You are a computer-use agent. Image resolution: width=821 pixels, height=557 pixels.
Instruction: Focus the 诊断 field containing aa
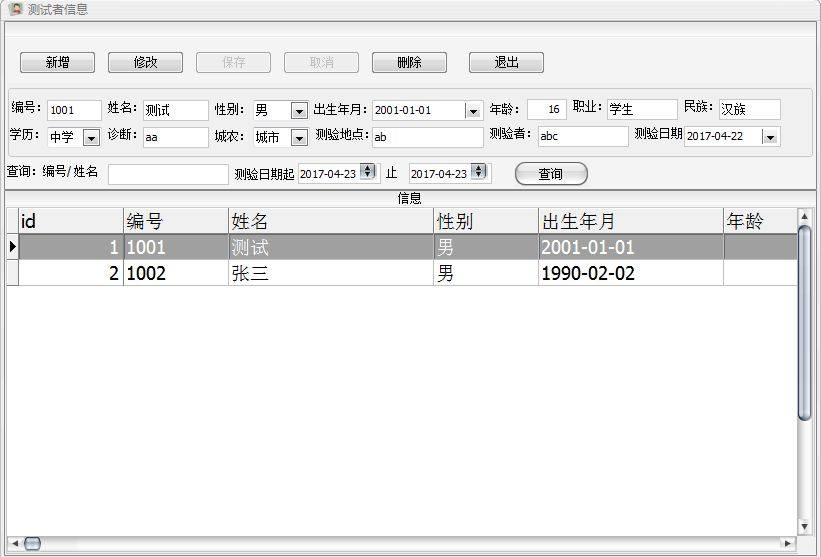pos(176,138)
